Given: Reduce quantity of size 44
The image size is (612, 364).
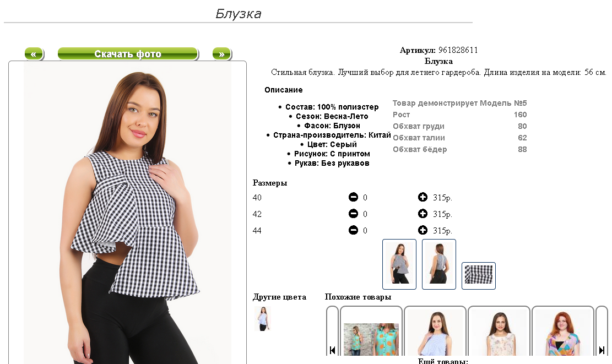Looking at the screenshot, I should pos(353,230).
